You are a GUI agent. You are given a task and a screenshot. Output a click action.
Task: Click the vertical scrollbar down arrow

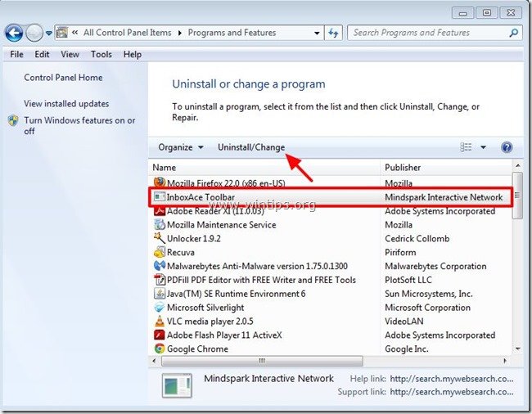pos(518,349)
